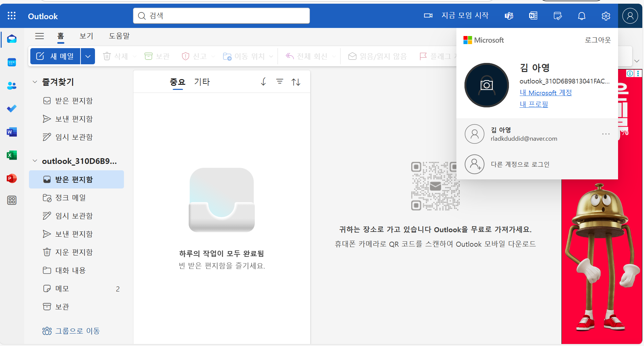Click the 플래그 flag button
Image resolution: width=644 pixels, height=346 pixels.
[x=437, y=56]
